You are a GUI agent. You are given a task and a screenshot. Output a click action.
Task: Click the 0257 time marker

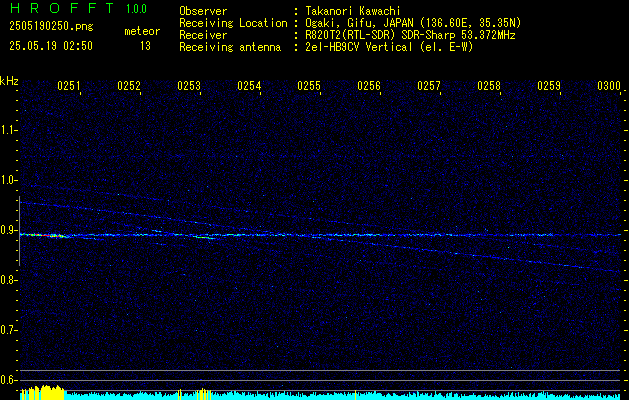click(x=429, y=86)
